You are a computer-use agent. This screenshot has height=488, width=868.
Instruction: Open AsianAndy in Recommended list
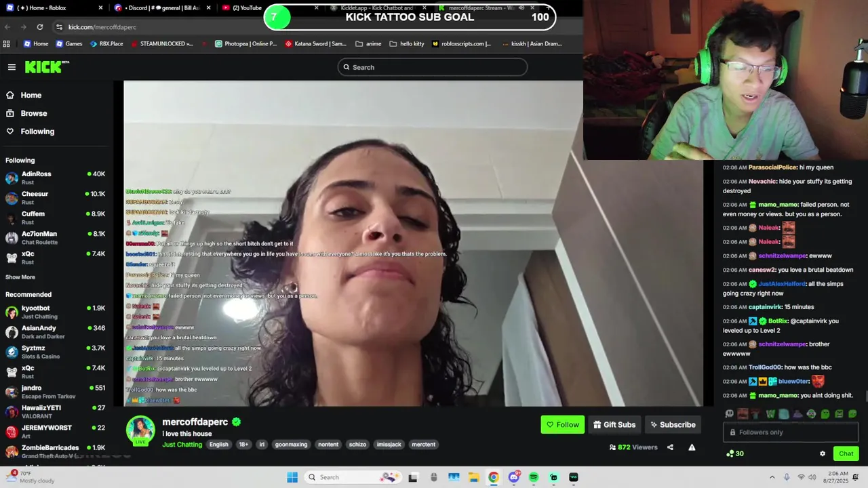click(x=55, y=331)
